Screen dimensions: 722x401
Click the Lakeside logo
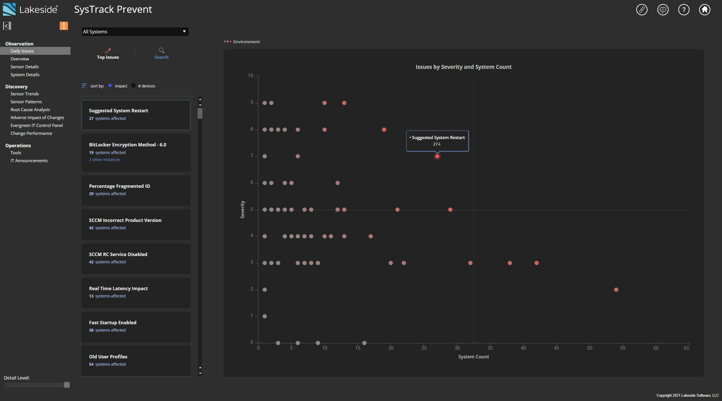[30, 9]
